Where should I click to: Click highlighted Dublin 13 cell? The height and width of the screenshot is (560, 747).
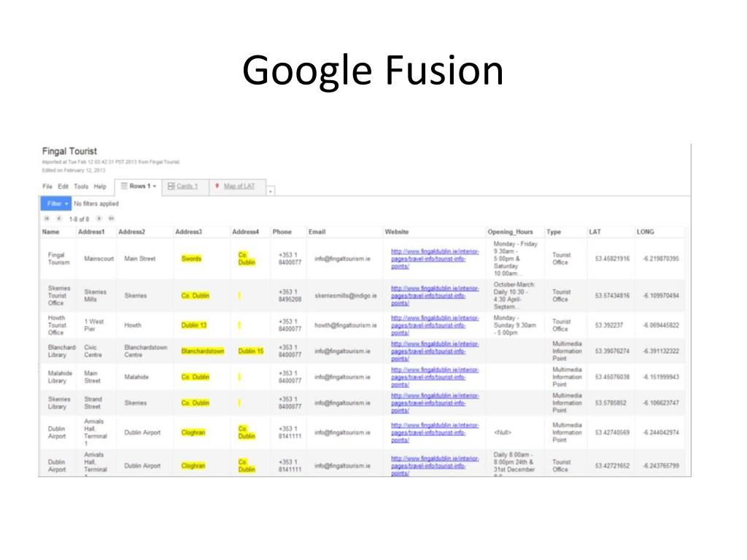[194, 325]
